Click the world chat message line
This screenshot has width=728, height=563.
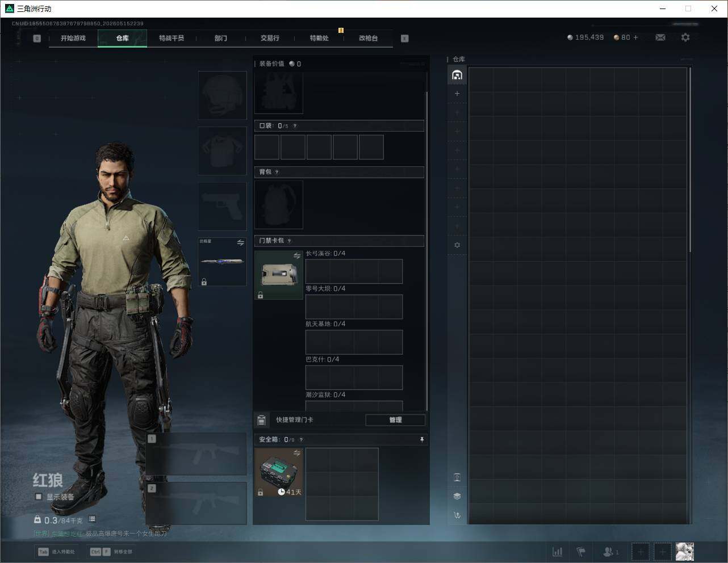tap(100, 533)
